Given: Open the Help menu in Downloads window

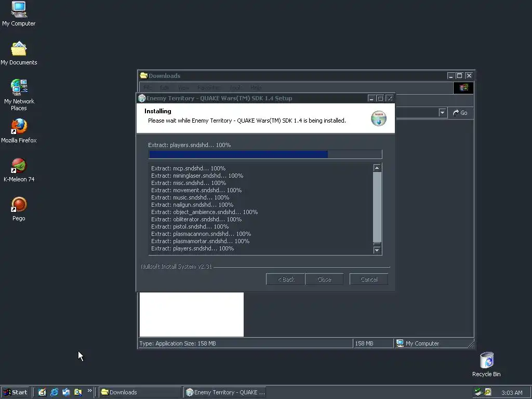Looking at the screenshot, I should [x=256, y=88].
